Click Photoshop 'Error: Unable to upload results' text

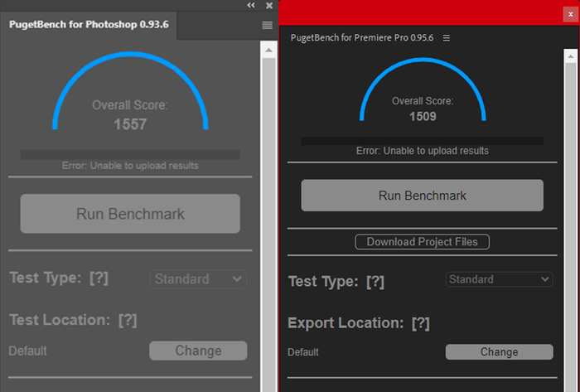[x=130, y=166]
